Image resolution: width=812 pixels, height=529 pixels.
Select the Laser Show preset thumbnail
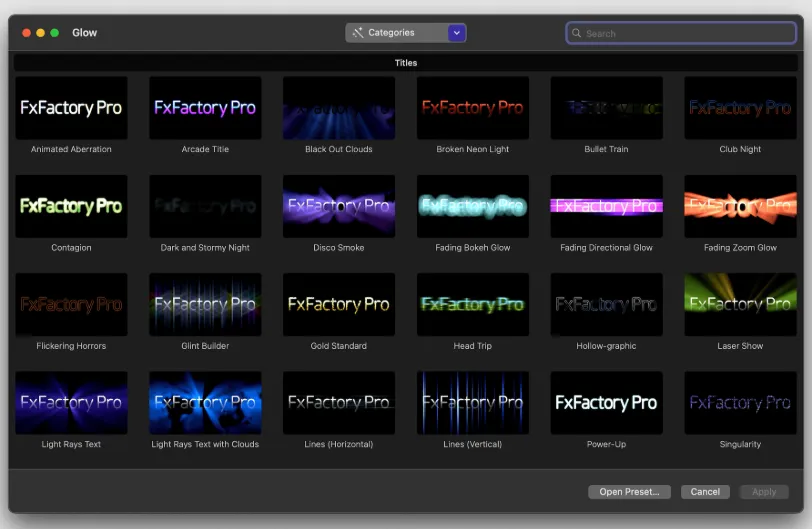(x=741, y=304)
